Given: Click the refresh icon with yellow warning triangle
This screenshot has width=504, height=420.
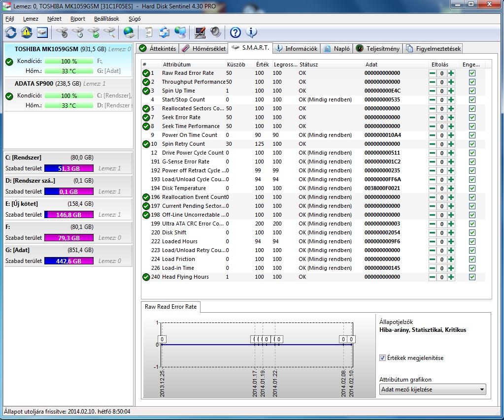Looking at the screenshot, I should point(27,32).
